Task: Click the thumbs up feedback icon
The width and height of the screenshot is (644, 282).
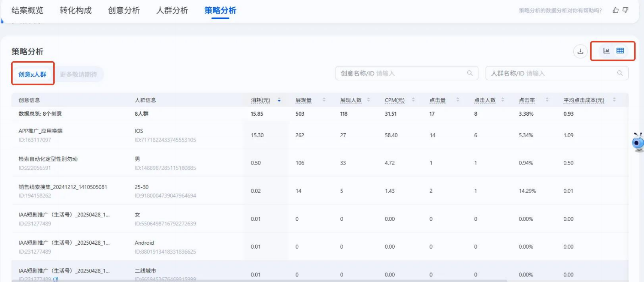Action: [616, 10]
